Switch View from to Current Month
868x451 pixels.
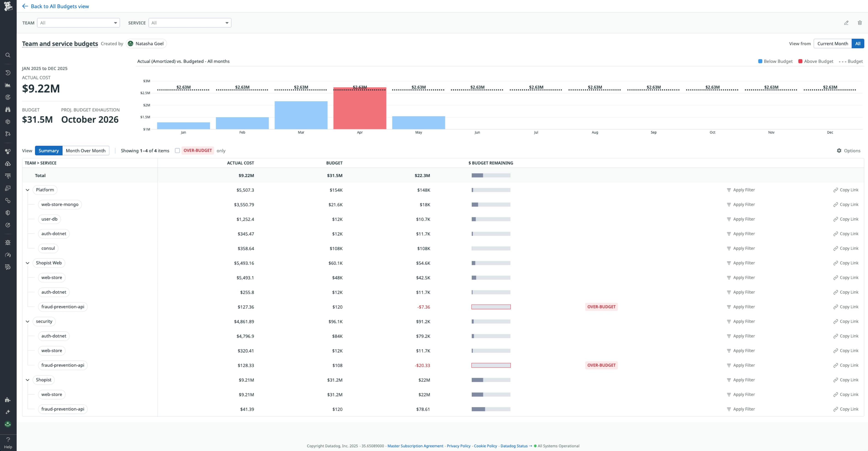pyautogui.click(x=833, y=43)
